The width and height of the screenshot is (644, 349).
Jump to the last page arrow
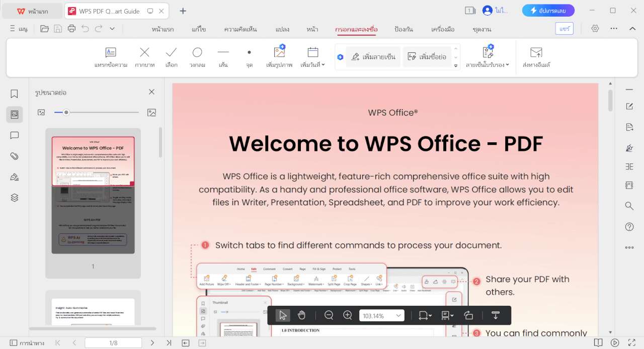click(169, 343)
